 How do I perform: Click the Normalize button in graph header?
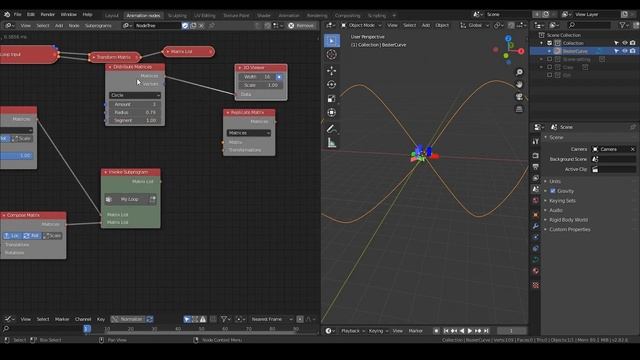(128, 319)
